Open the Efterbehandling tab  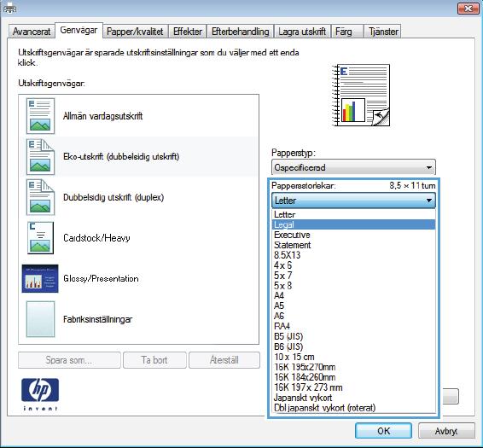point(241,32)
